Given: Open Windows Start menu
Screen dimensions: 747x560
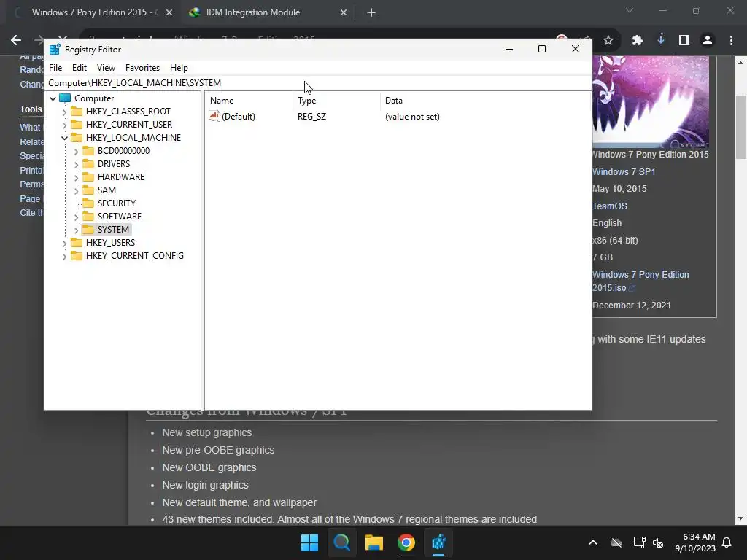Looking at the screenshot, I should (309, 542).
